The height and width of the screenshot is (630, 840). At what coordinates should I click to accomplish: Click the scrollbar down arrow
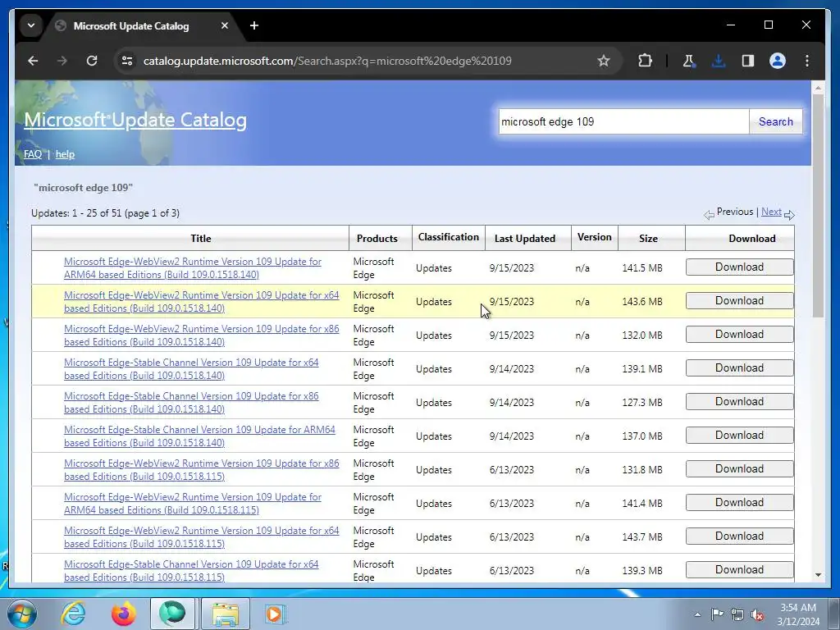coord(818,575)
